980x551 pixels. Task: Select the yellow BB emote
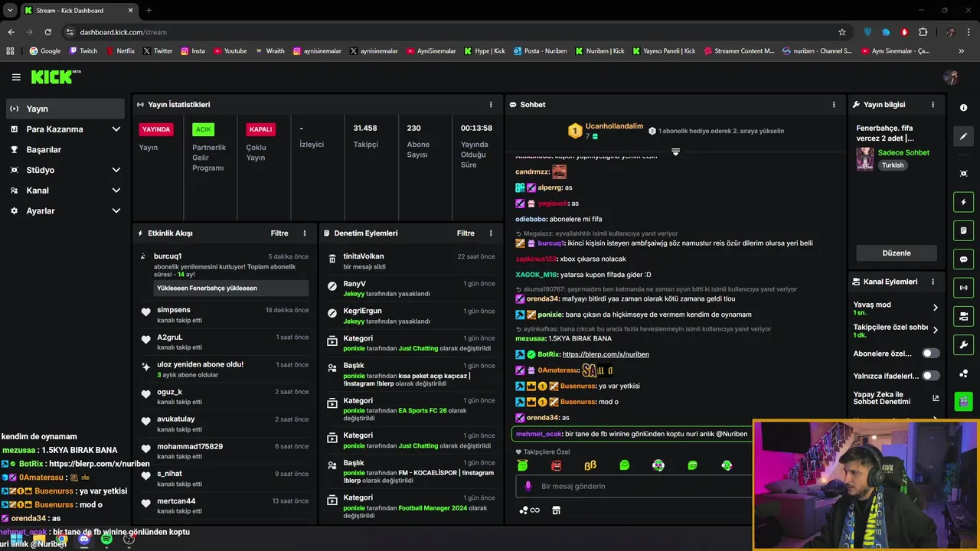click(590, 465)
